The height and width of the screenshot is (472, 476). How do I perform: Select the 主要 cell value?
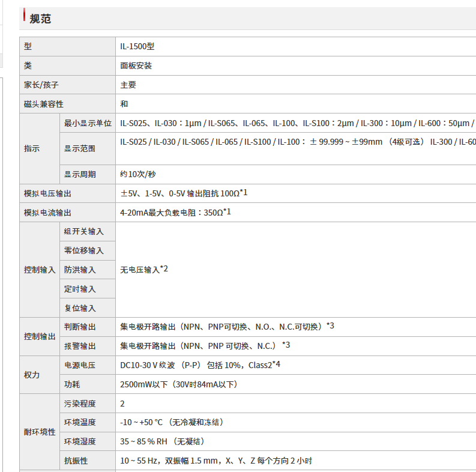(128, 85)
